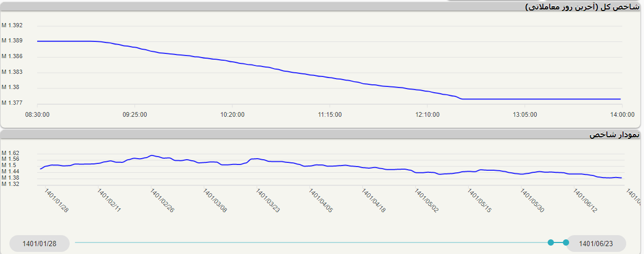Screen dimensions: 644x254
Task: Click the 1401/01/28 start date pill
Action: click(39, 244)
